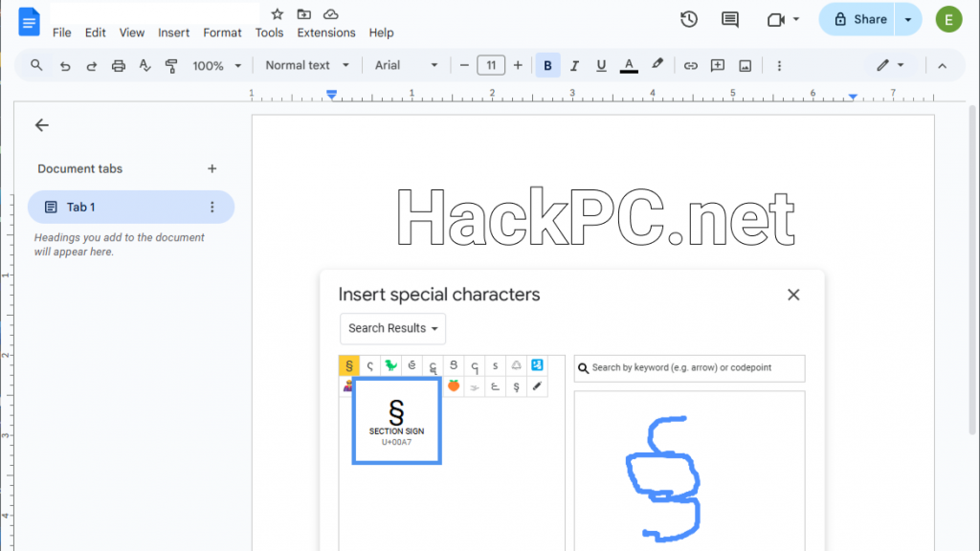Decrease the font size
This screenshot has width=980, height=551.
(x=464, y=66)
